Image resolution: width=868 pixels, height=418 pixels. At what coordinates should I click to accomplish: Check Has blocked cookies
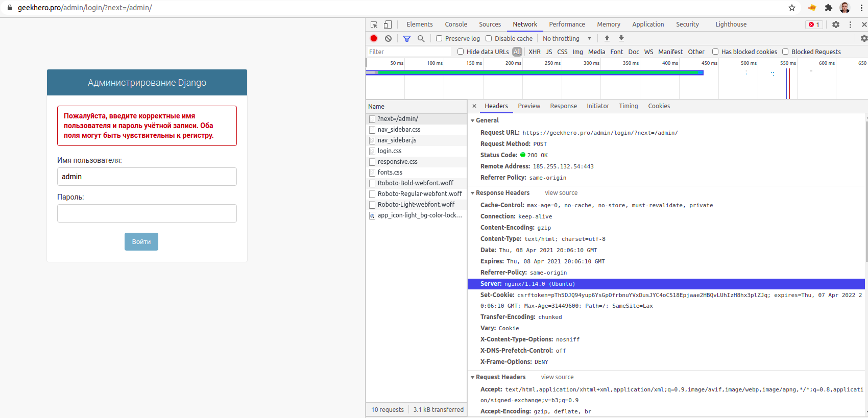[x=715, y=52]
